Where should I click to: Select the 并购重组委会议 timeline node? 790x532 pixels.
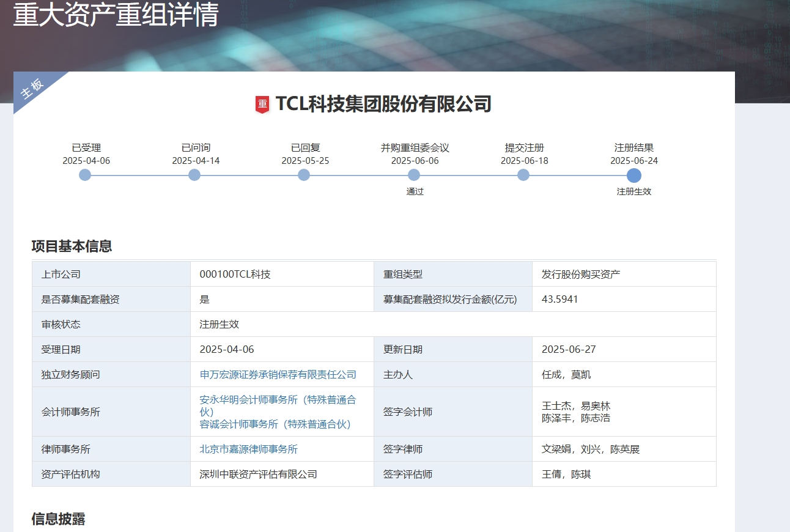414,175
